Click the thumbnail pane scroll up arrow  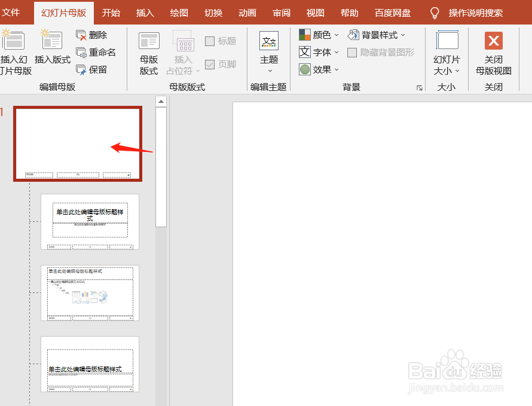point(161,101)
